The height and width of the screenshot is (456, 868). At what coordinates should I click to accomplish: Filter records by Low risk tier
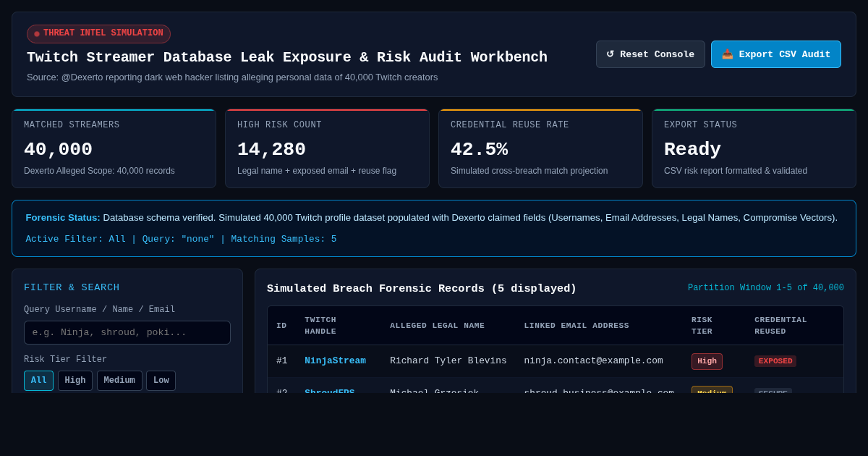point(161,381)
